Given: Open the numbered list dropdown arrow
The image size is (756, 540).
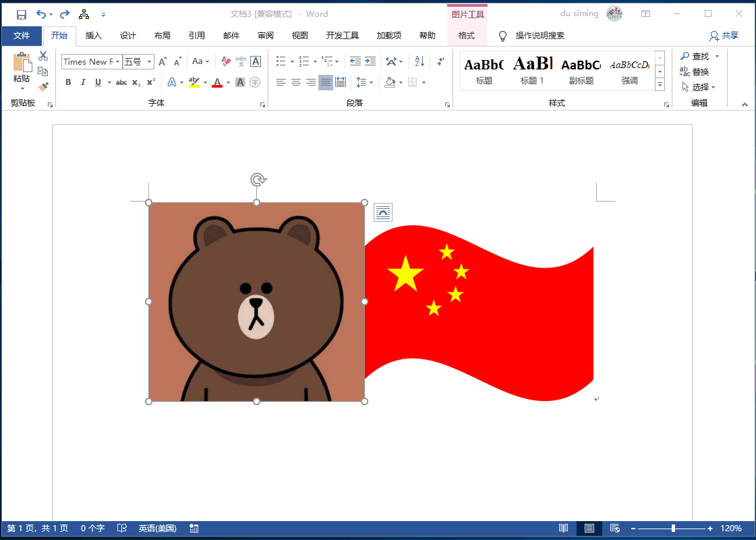Looking at the screenshot, I should (x=315, y=62).
